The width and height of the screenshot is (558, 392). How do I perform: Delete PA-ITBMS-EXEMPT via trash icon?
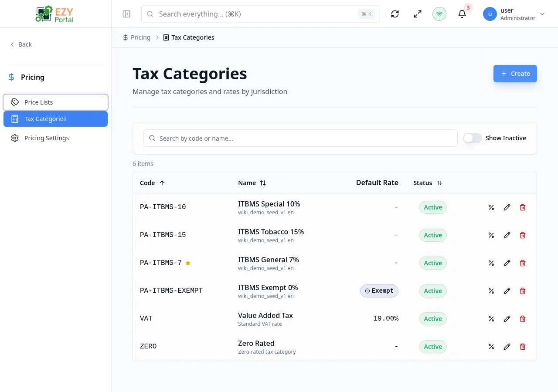tap(523, 291)
